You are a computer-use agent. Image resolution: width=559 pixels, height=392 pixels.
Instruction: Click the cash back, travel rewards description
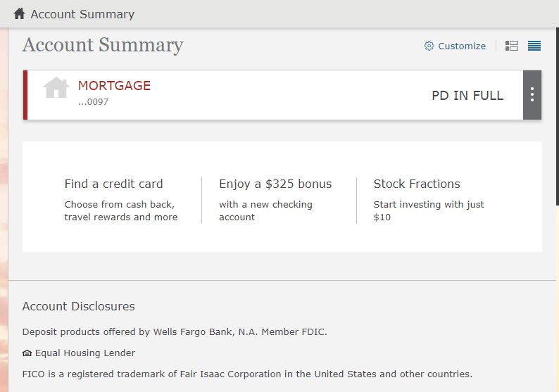point(120,210)
